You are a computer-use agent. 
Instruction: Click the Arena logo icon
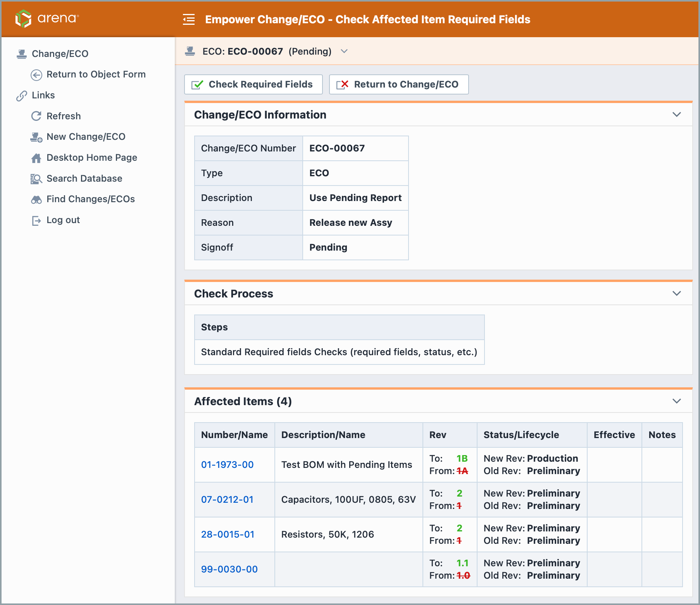click(x=23, y=19)
